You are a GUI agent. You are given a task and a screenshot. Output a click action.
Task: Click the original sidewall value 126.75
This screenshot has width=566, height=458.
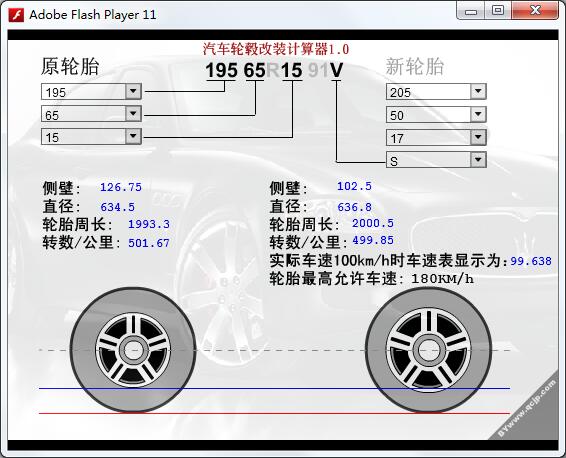coord(121,187)
